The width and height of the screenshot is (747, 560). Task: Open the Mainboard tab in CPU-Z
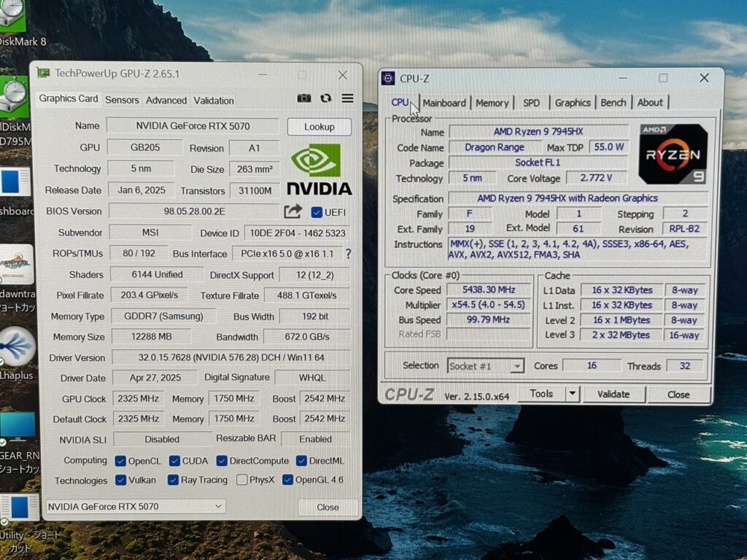pyautogui.click(x=444, y=103)
